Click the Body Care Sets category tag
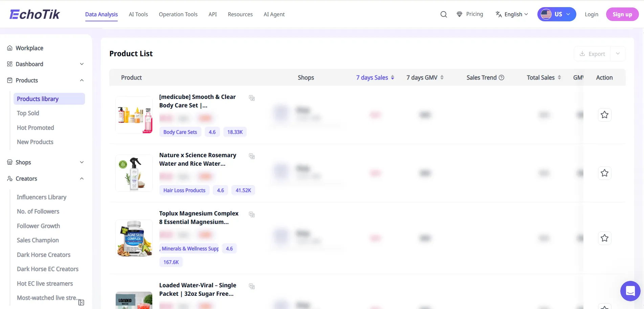644x309 pixels. pos(180,132)
